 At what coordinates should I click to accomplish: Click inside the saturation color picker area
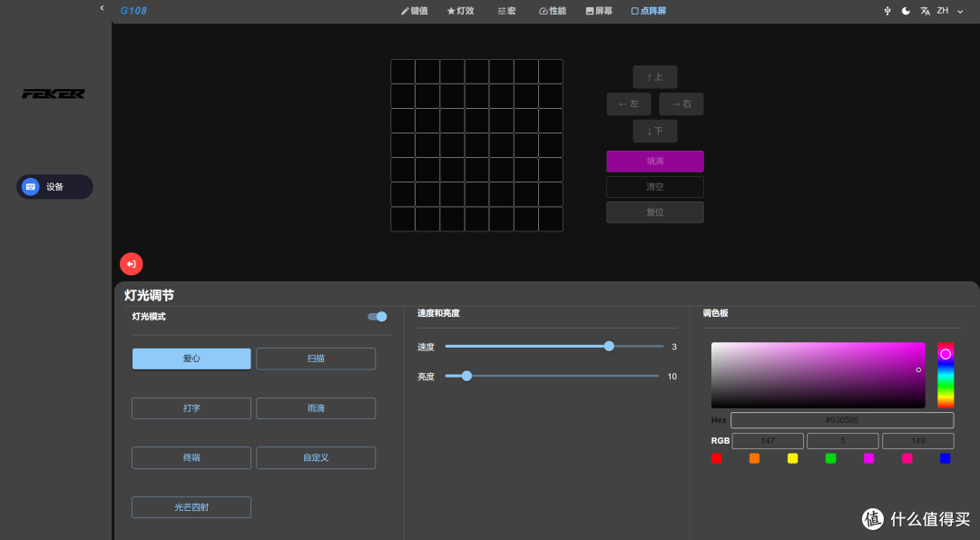click(x=818, y=375)
